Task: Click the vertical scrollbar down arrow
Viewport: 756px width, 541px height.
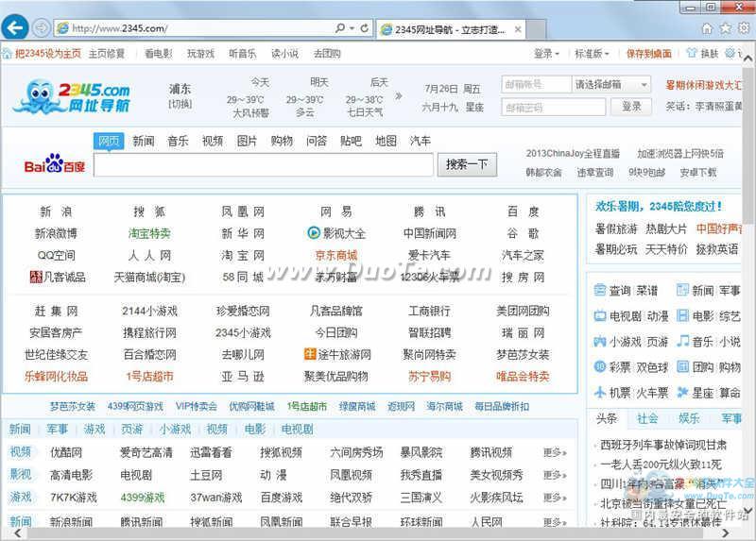Action: pos(748,511)
